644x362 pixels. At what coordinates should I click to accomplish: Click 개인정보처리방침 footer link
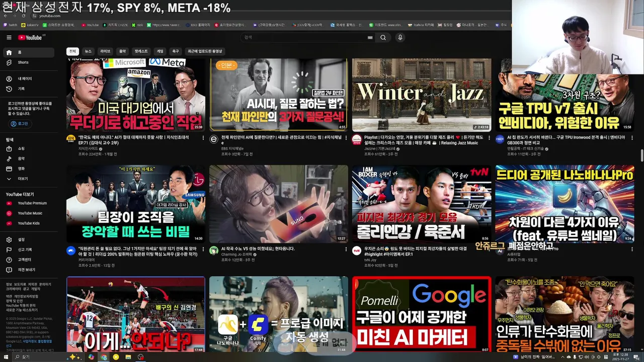(27, 297)
